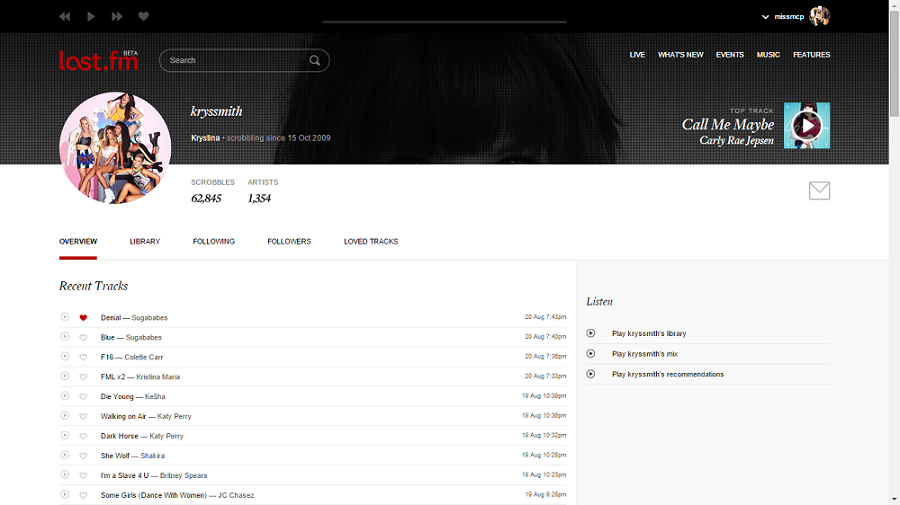Love Die Young by Ke$ha
The width and height of the screenshot is (900, 505).
click(83, 397)
